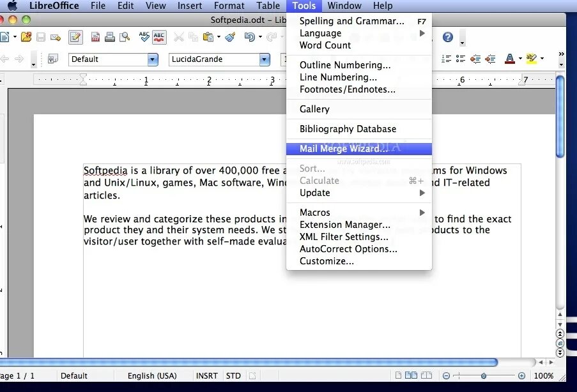The image size is (577, 392).
Task: Undo last action icon
Action: [x=250, y=37]
